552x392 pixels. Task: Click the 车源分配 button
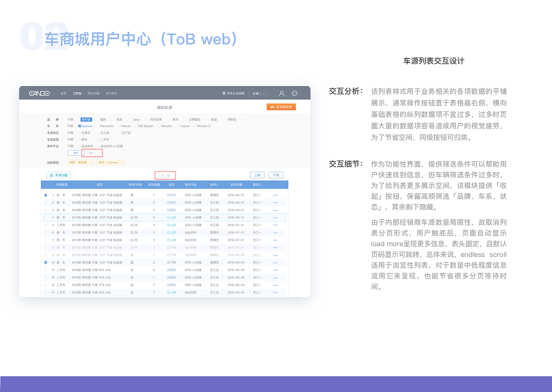pyautogui.click(x=59, y=175)
